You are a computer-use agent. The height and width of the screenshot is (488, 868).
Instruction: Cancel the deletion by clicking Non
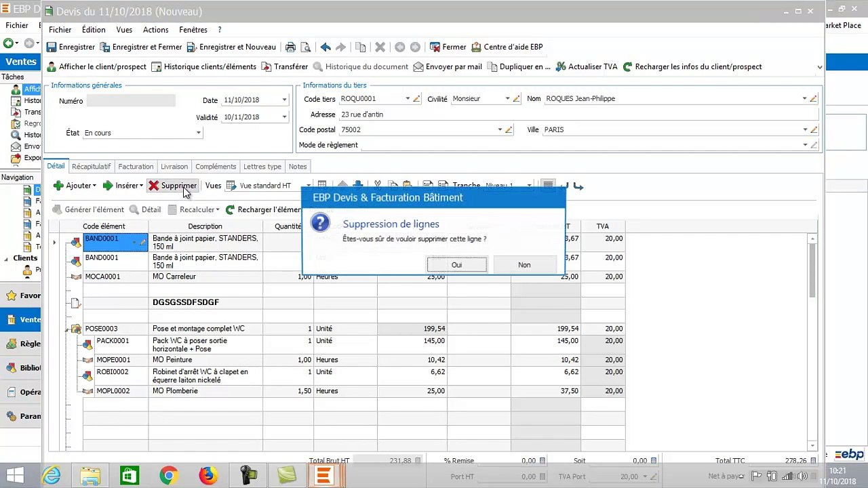coord(524,265)
